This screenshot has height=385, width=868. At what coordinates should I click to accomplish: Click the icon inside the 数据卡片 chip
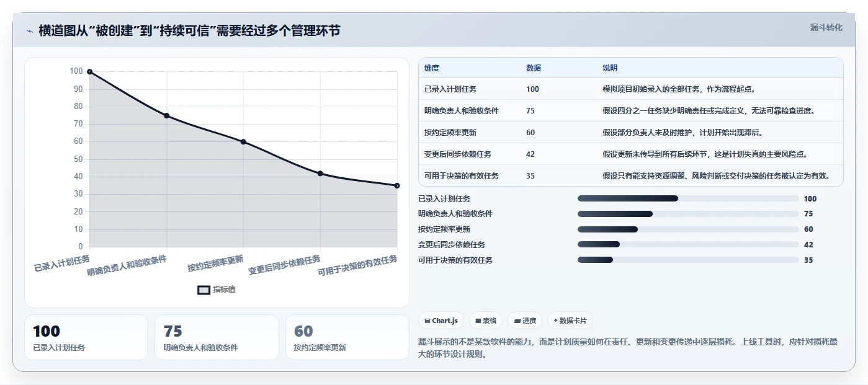[x=555, y=321]
